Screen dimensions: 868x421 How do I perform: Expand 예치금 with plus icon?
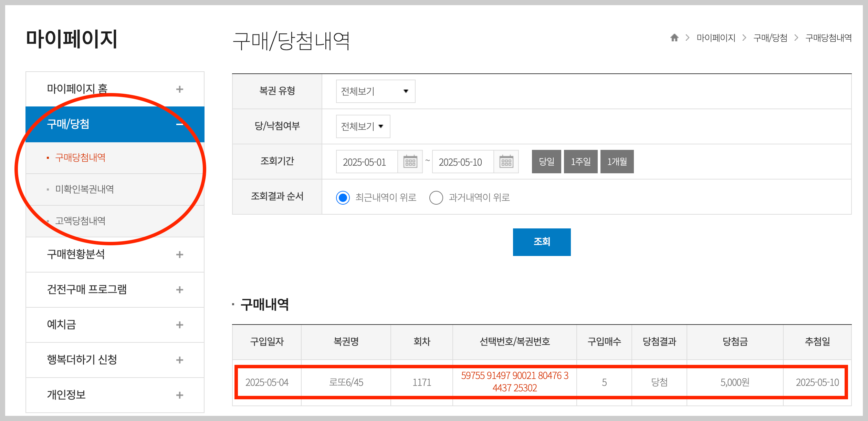pos(179,325)
